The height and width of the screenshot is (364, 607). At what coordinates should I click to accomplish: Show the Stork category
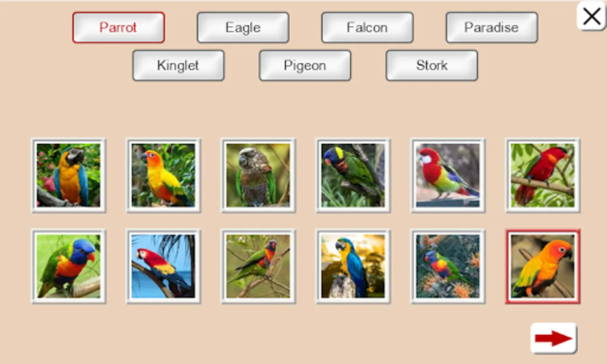[x=432, y=66]
